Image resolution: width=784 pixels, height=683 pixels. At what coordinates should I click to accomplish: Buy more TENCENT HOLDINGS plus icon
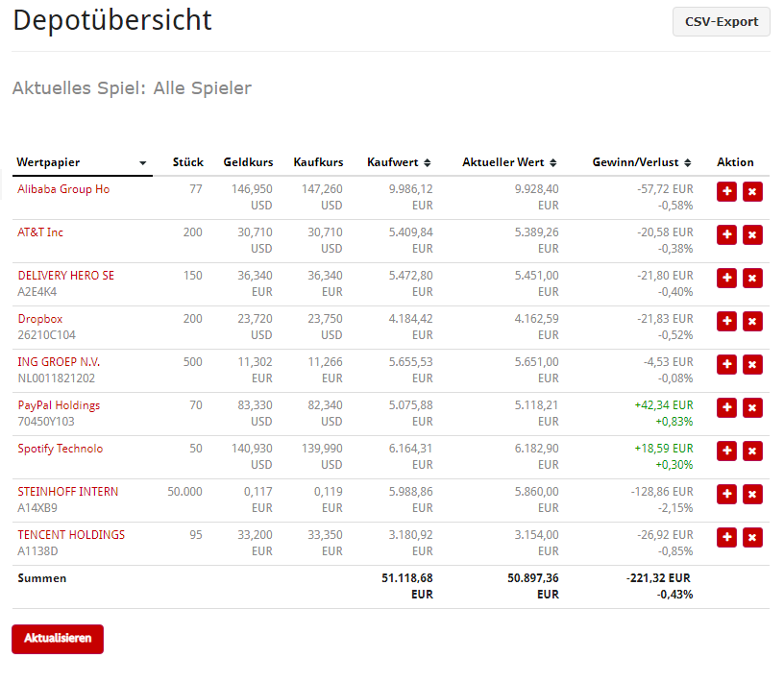coord(726,538)
